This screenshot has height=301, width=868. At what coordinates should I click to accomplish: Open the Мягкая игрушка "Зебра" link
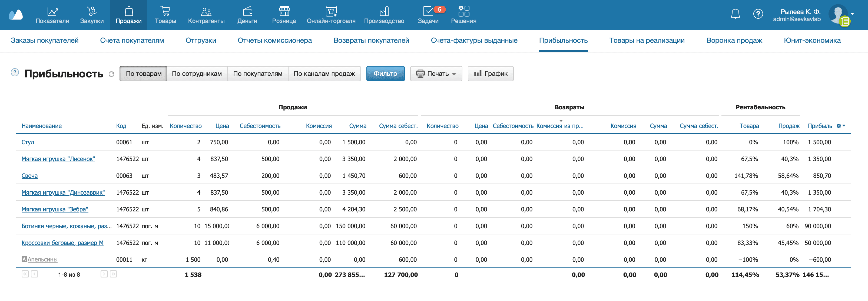tap(55, 209)
